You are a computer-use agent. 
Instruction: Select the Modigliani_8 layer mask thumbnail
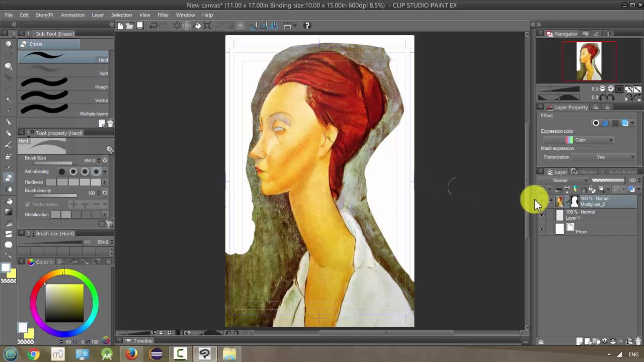pyautogui.click(x=574, y=202)
